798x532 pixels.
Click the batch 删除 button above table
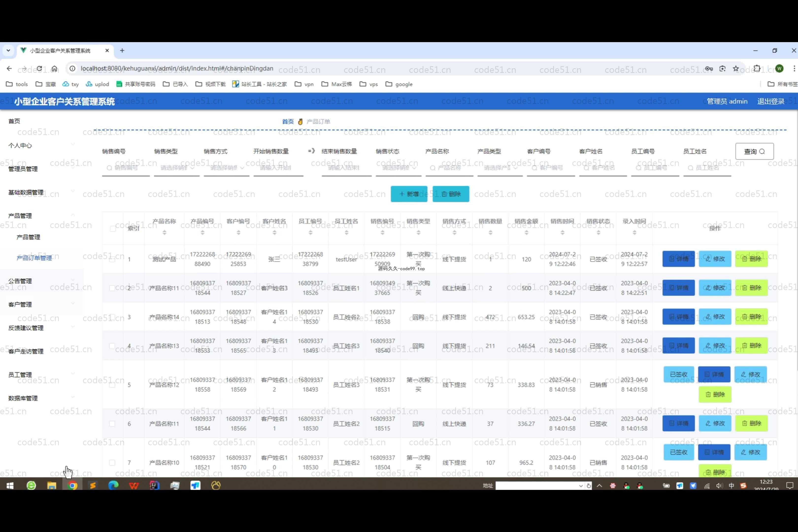(x=451, y=194)
